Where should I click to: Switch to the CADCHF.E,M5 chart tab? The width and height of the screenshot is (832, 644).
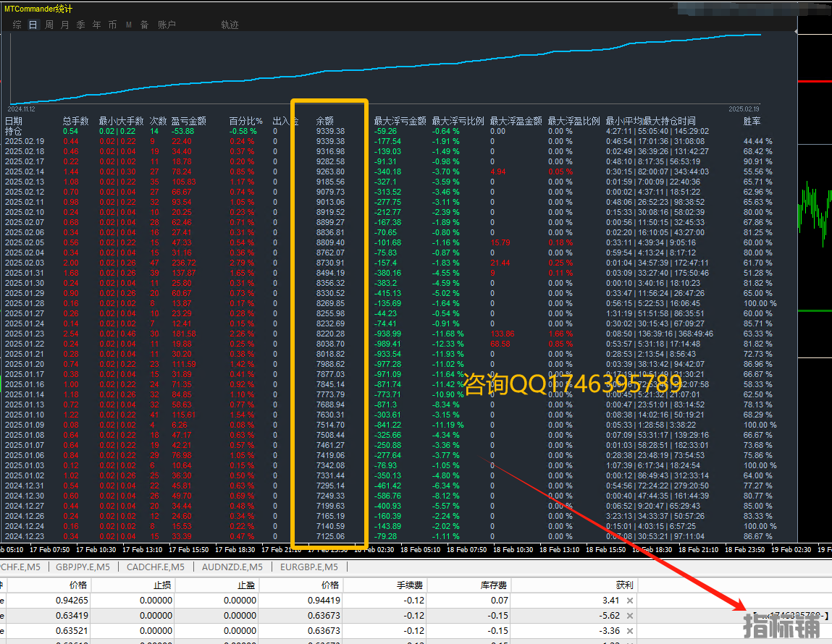point(156,567)
